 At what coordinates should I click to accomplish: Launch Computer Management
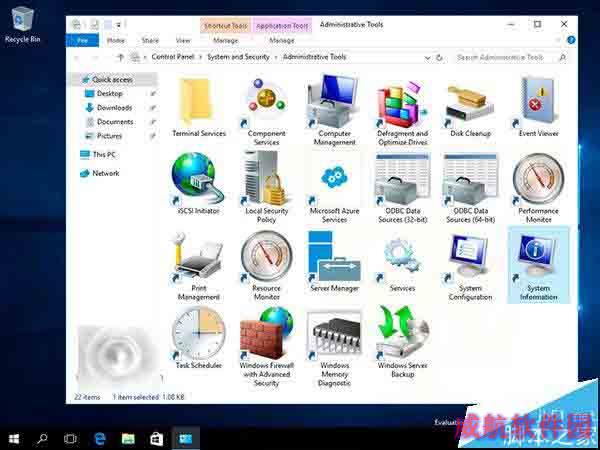[334, 111]
